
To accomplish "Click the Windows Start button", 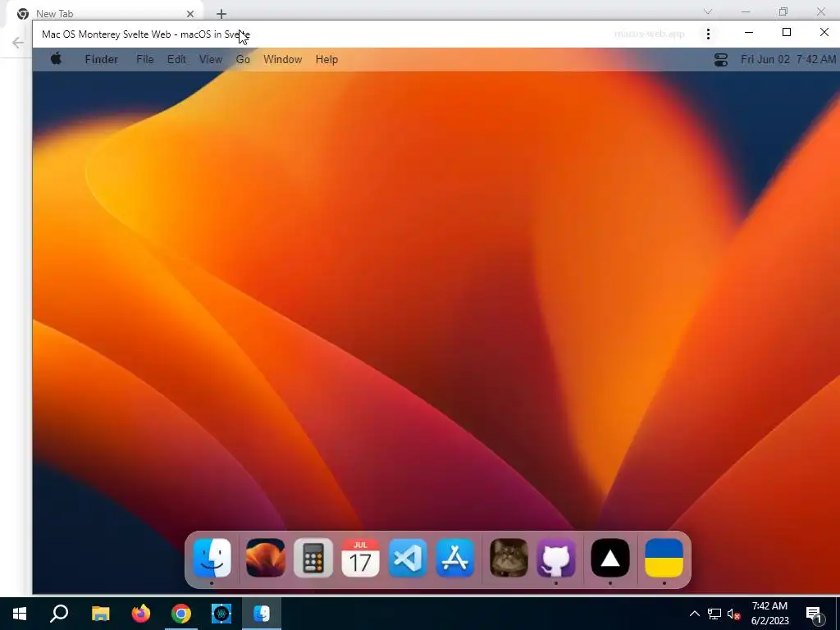I will click(x=20, y=614).
